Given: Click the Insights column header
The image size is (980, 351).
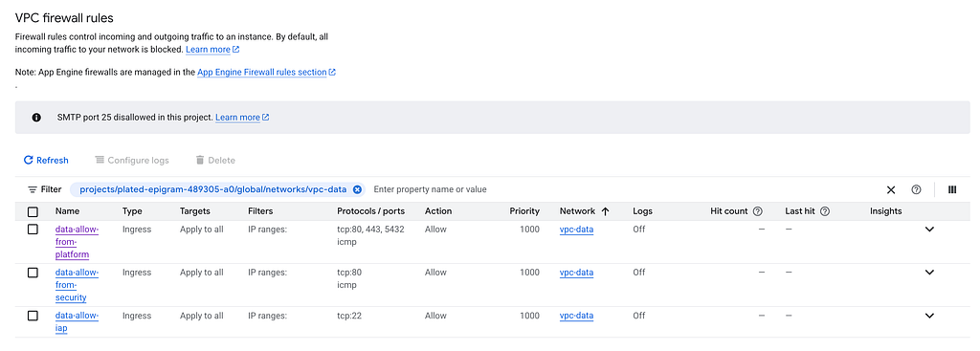Looking at the screenshot, I should click(x=885, y=211).
